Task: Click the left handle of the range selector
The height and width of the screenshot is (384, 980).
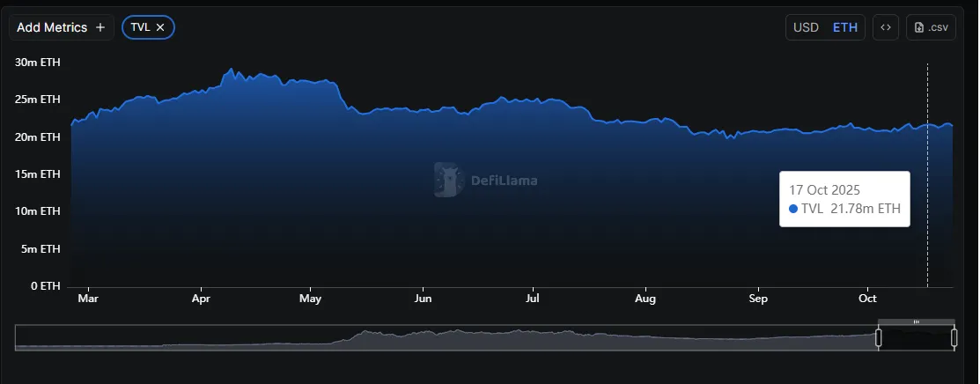Action: click(x=878, y=338)
